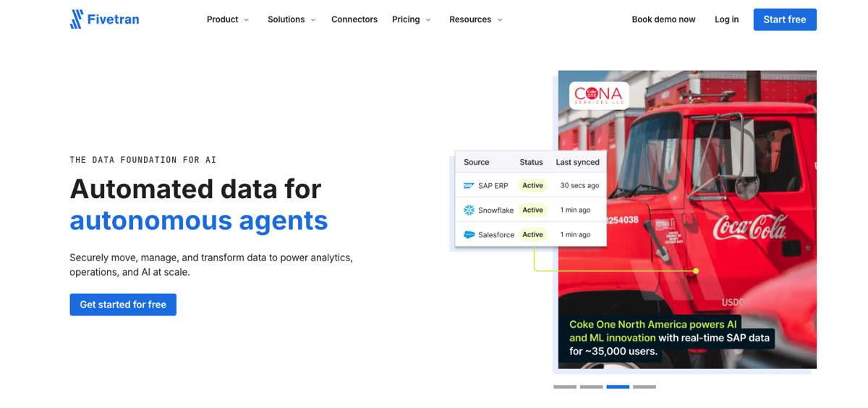868x408 pixels.
Task: Click the CONA Services logo badge
Action: click(x=599, y=95)
